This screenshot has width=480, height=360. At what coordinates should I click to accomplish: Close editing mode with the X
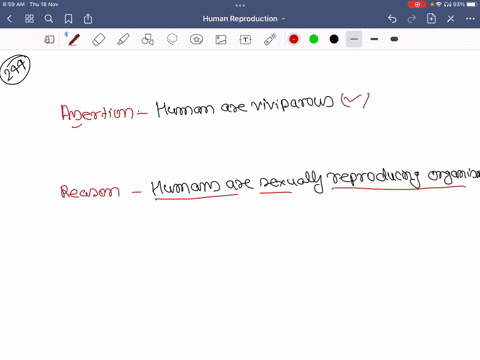tap(451, 19)
